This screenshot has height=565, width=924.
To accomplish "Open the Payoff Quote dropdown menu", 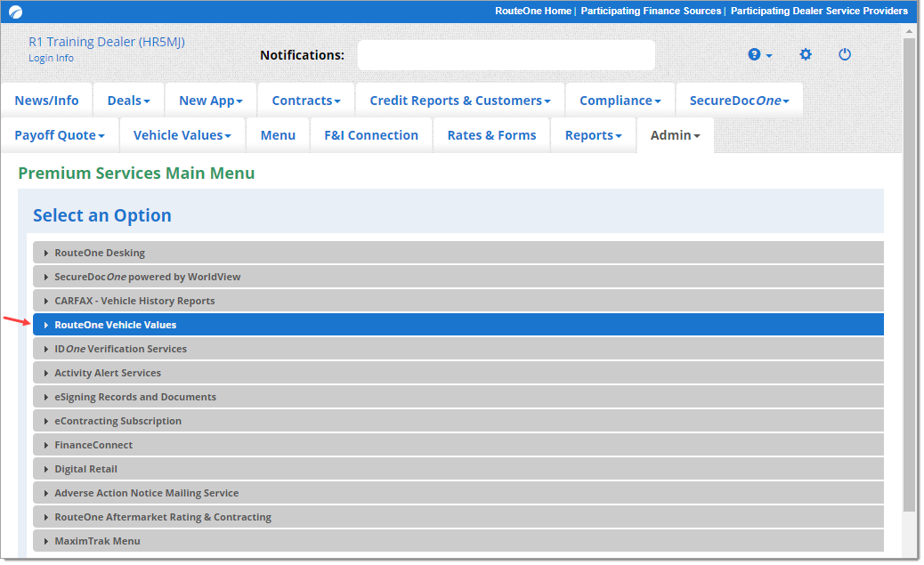I will (60, 135).
